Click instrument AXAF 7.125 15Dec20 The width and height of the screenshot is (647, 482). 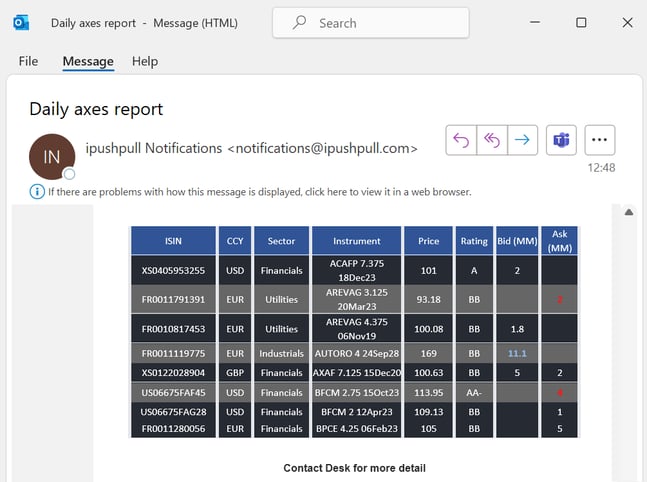[357, 373]
